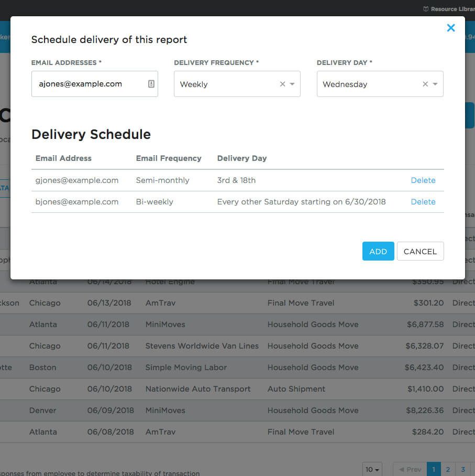Image resolution: width=475 pixels, height=476 pixels.
Task: Select page 1 in pagination
Action: click(x=434, y=469)
